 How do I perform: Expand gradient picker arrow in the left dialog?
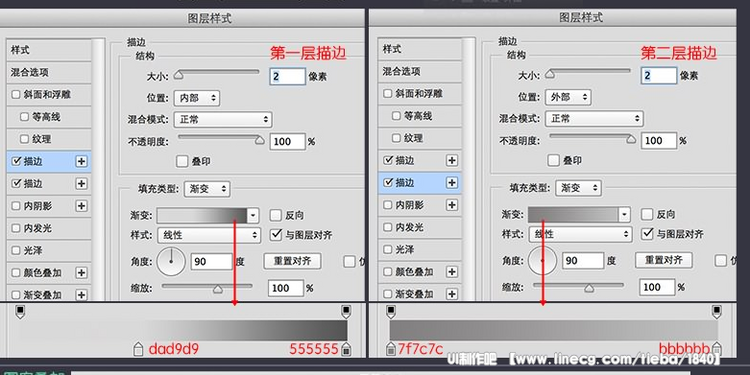253,216
